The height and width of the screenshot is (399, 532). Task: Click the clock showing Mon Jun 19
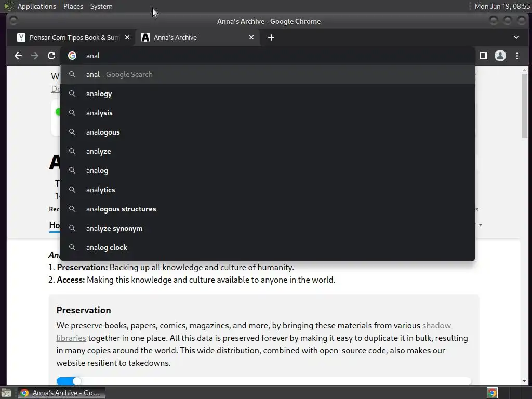click(x=502, y=6)
